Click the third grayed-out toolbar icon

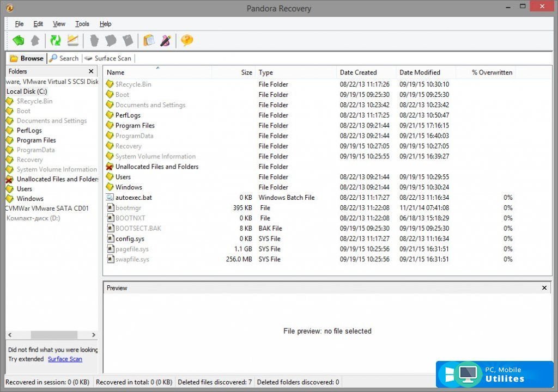click(128, 40)
